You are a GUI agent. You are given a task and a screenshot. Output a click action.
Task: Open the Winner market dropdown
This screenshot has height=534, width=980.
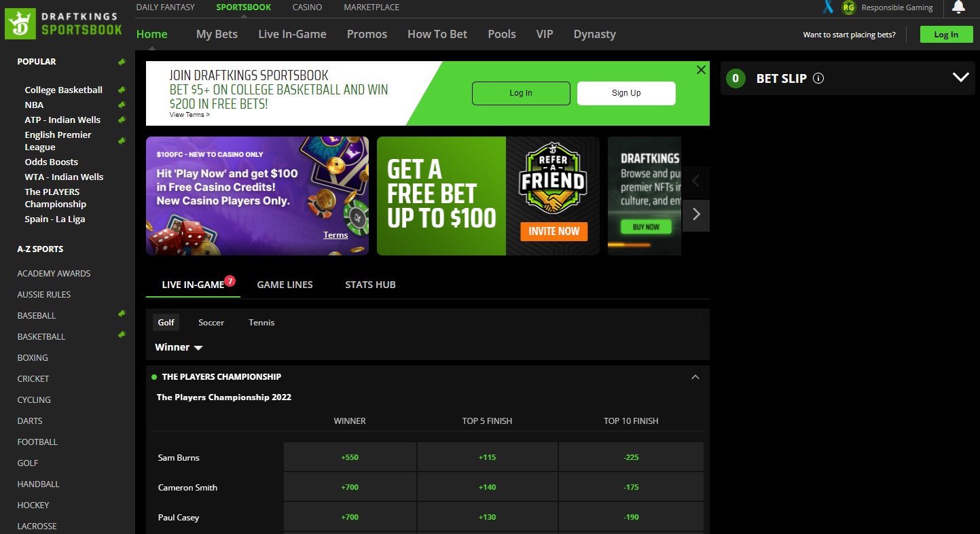[177, 347]
